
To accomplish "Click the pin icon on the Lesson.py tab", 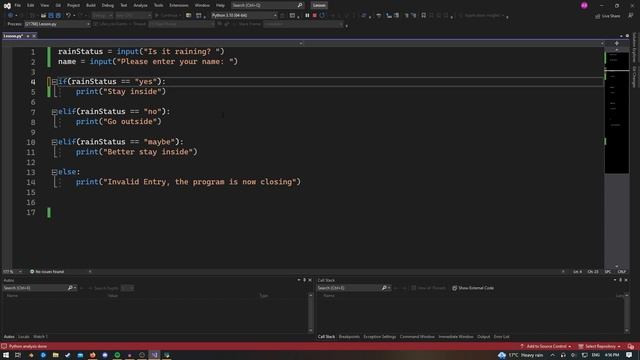I will coord(28,36).
